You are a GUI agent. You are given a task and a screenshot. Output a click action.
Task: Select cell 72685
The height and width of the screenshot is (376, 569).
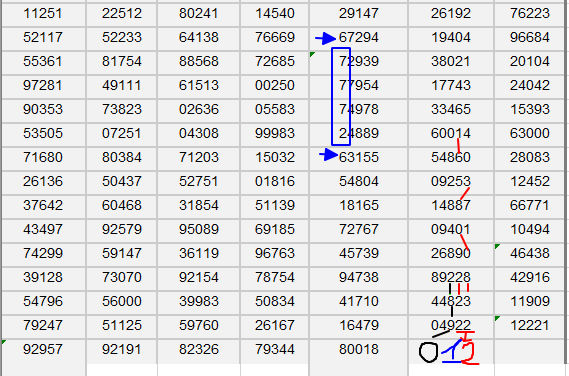pyautogui.click(x=275, y=62)
